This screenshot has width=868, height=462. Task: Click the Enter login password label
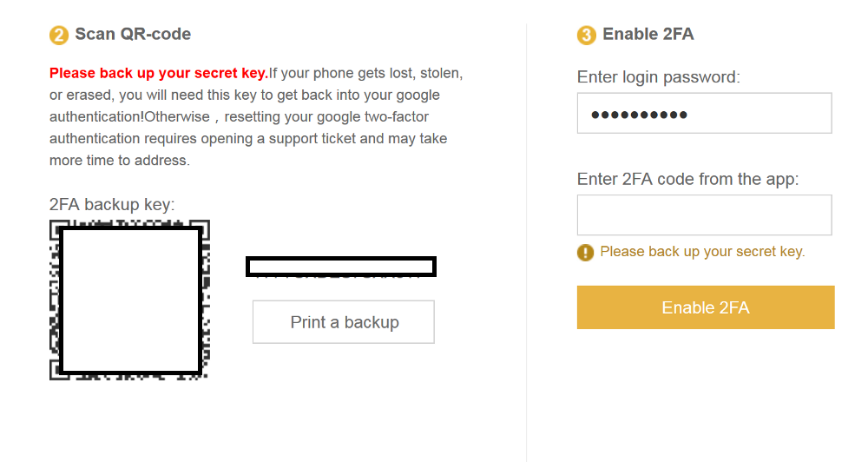click(x=658, y=77)
